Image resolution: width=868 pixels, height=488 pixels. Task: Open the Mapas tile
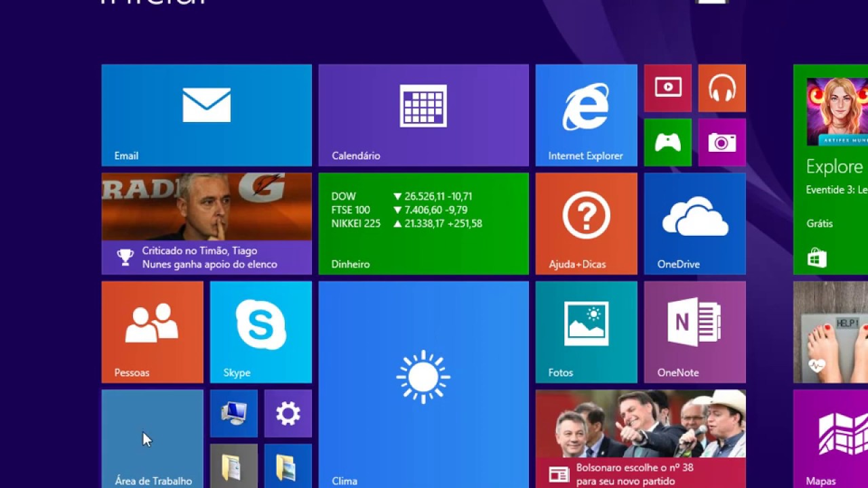[831, 439]
